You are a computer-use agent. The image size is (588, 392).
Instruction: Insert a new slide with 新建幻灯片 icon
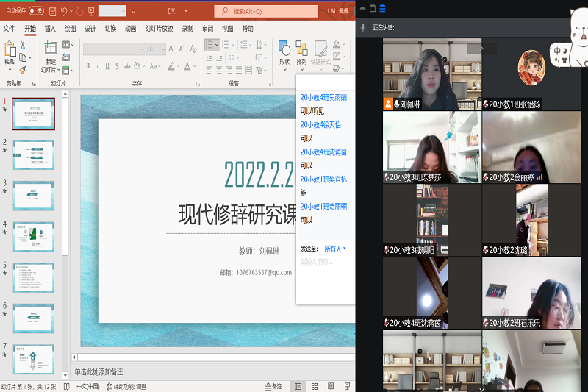tap(49, 51)
